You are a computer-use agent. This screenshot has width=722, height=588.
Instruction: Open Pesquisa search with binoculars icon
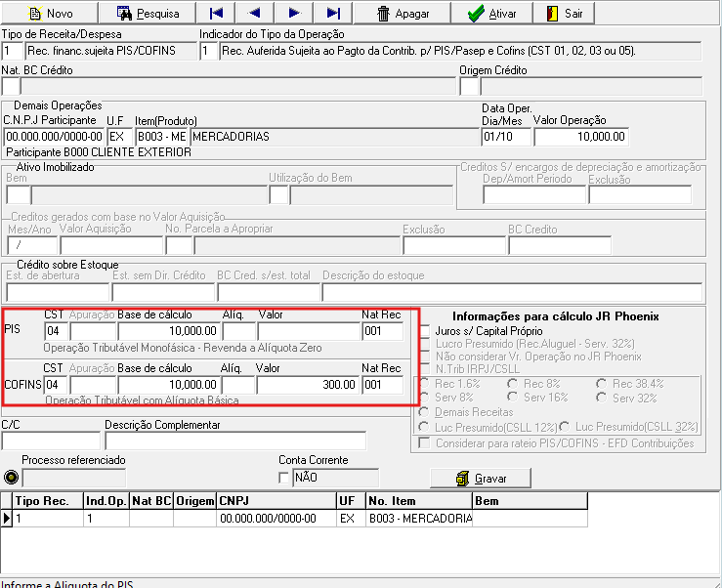[148, 13]
